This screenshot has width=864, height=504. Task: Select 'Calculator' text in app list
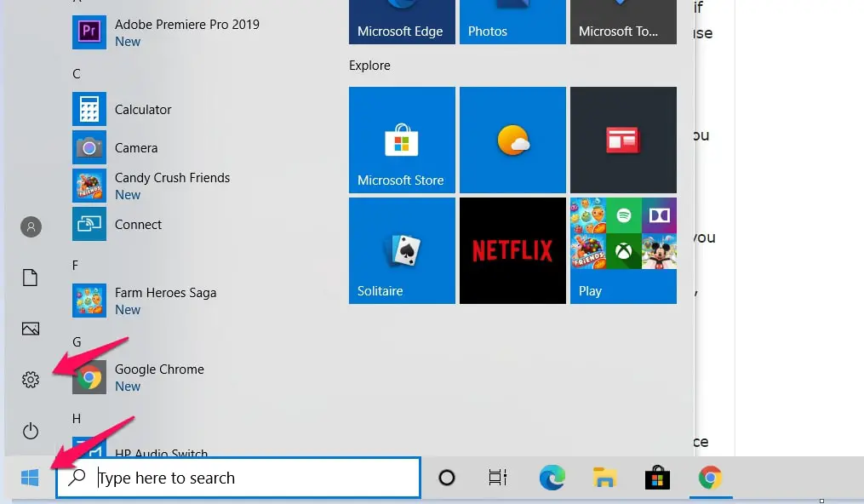tap(143, 110)
